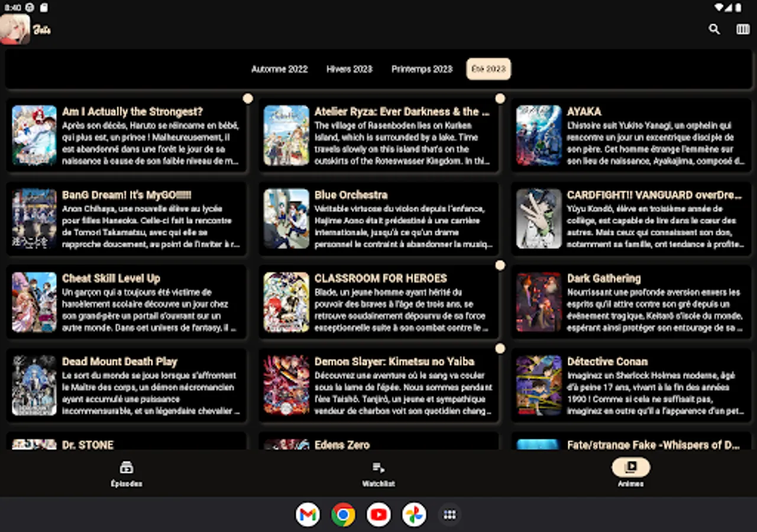757x532 pixels.
Task: Toggle the grid layout view icon
Action: [x=743, y=29]
